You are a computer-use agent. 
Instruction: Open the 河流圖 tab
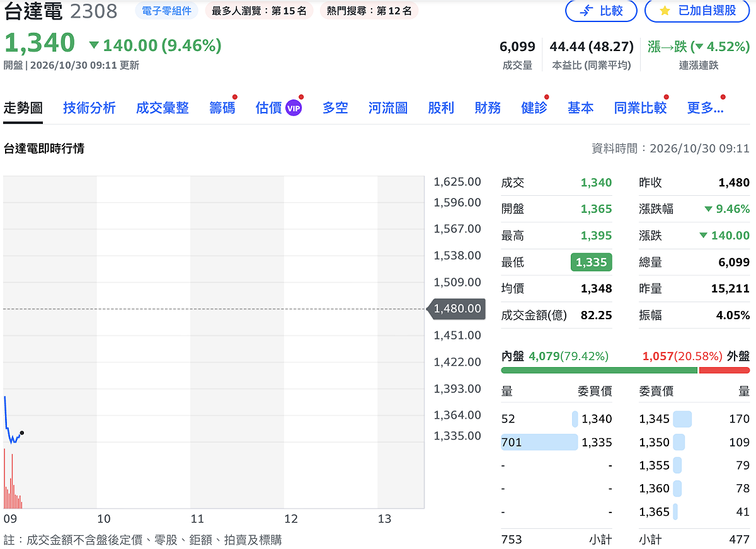click(388, 108)
